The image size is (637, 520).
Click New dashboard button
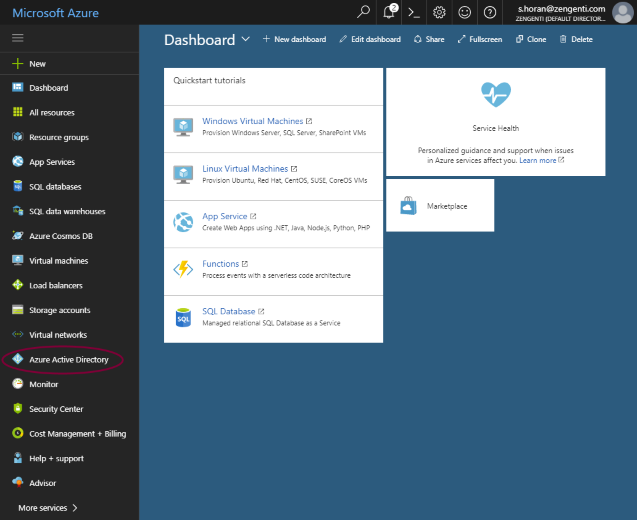[x=295, y=39]
